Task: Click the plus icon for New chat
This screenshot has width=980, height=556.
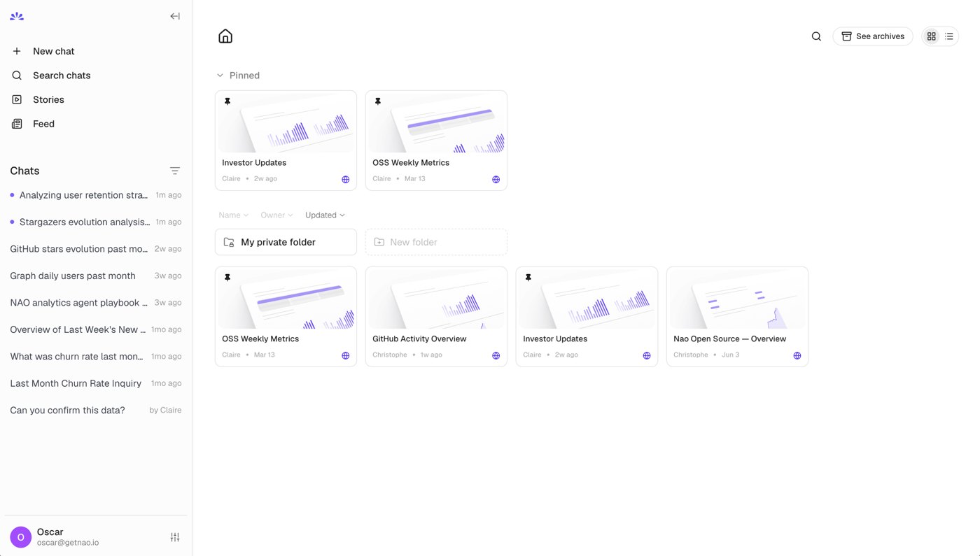Action: click(x=17, y=51)
